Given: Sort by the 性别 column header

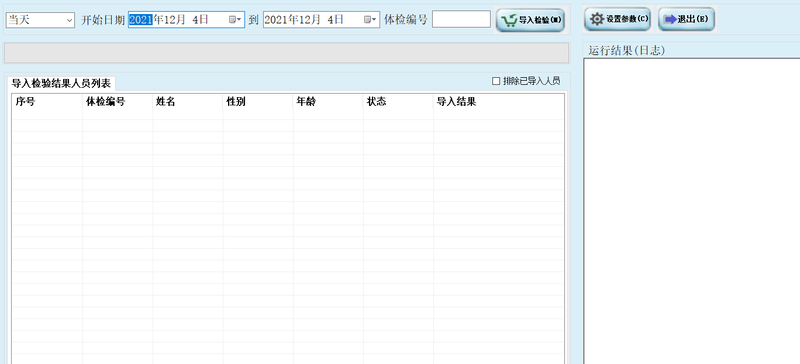Looking at the screenshot, I should tap(258, 102).
